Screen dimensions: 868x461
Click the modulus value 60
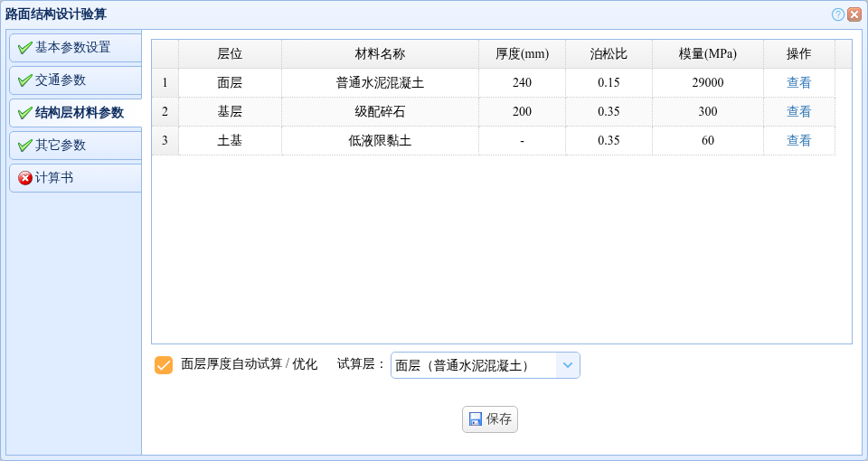[707, 141]
